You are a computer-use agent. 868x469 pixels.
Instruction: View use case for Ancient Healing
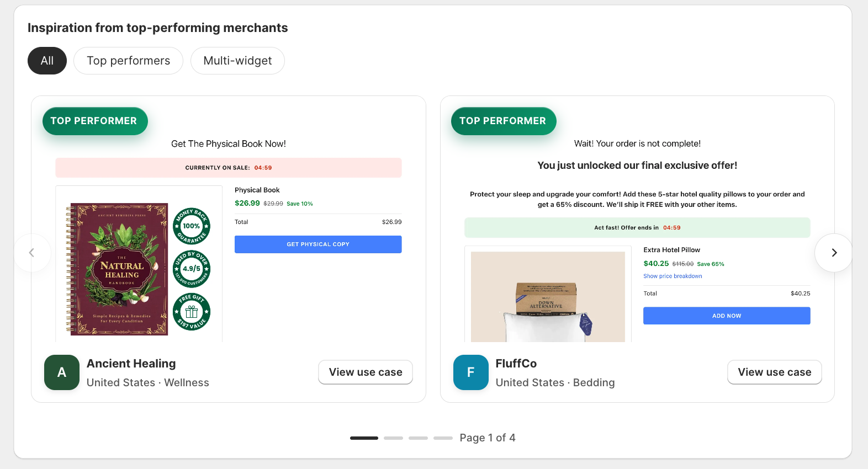tap(366, 372)
